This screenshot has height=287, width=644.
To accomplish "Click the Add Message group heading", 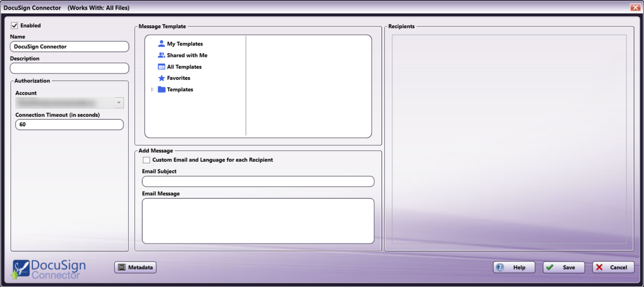I will (x=156, y=150).
